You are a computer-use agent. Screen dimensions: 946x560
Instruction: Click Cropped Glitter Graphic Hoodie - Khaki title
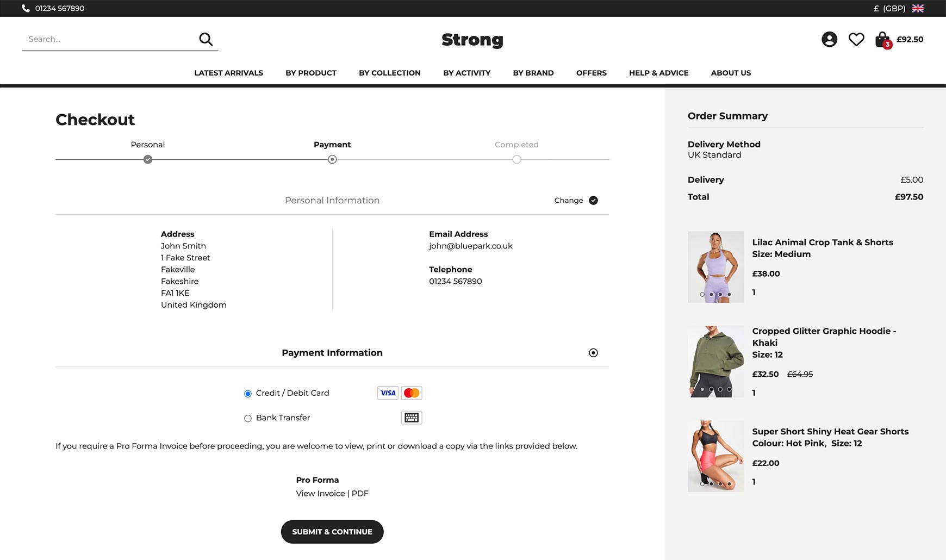824,337
